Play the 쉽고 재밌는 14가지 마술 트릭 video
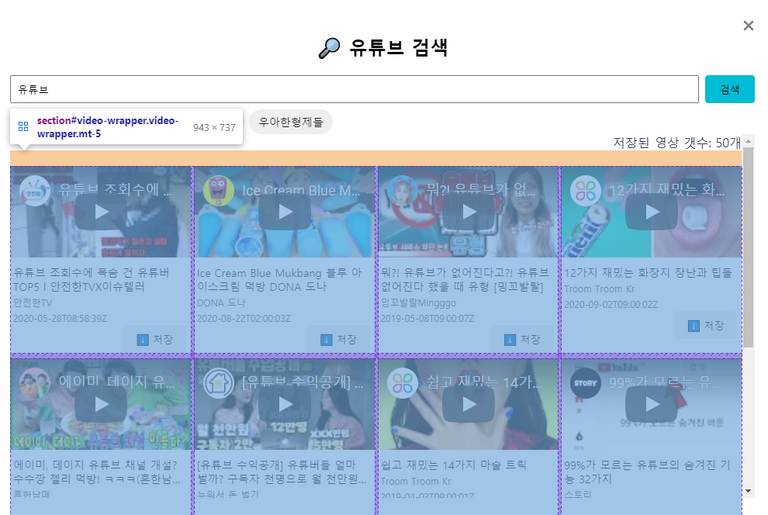The width and height of the screenshot is (768, 515). click(469, 404)
